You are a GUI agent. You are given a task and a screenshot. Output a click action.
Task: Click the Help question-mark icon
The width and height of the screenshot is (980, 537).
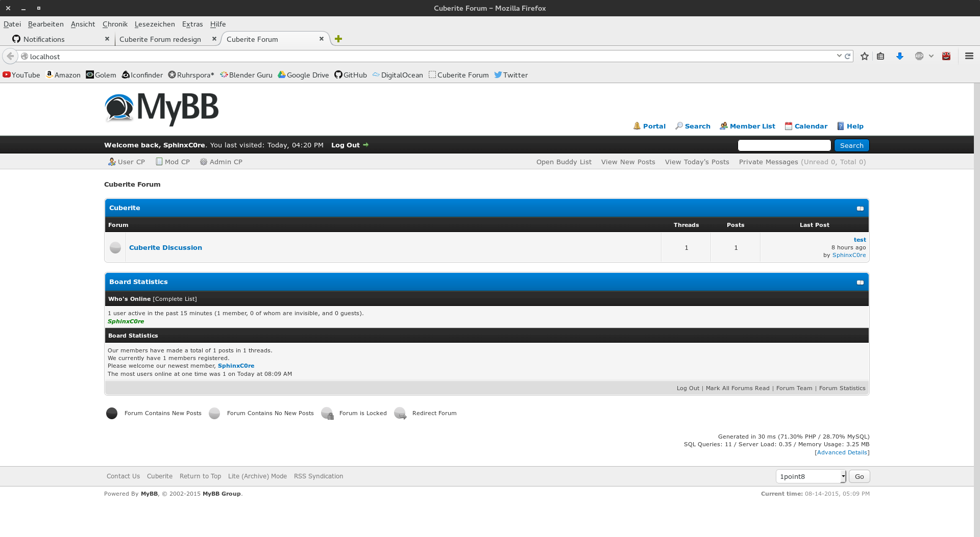[x=840, y=126]
